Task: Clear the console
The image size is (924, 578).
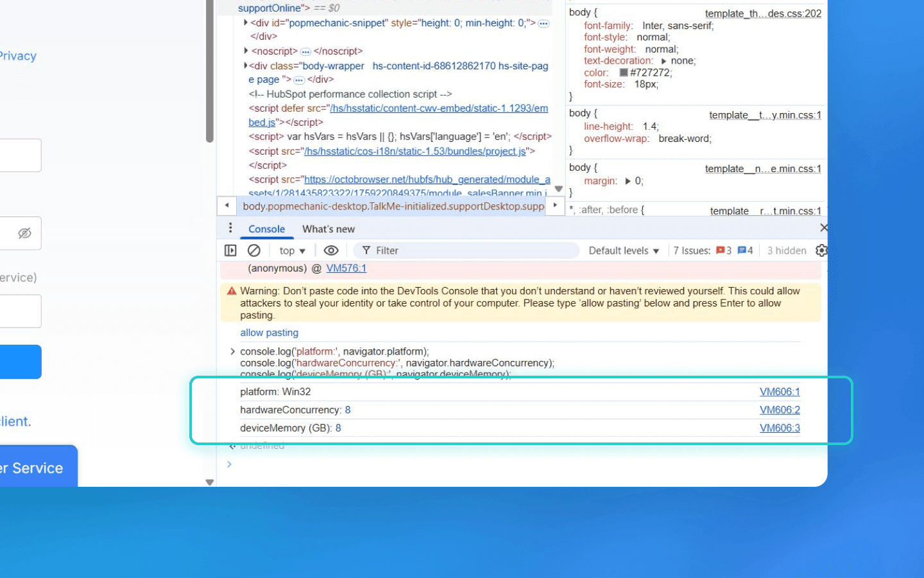Action: click(254, 250)
